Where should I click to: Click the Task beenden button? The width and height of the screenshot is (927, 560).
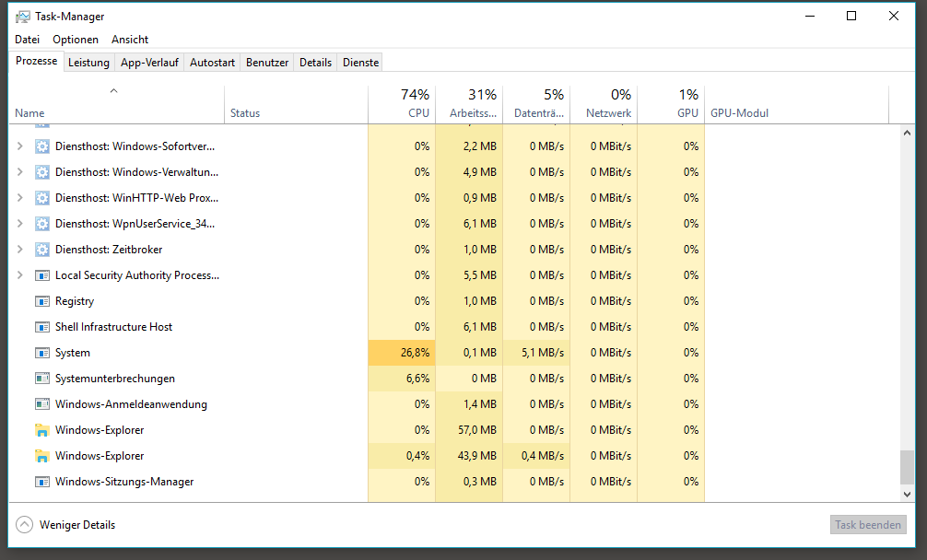(868, 525)
